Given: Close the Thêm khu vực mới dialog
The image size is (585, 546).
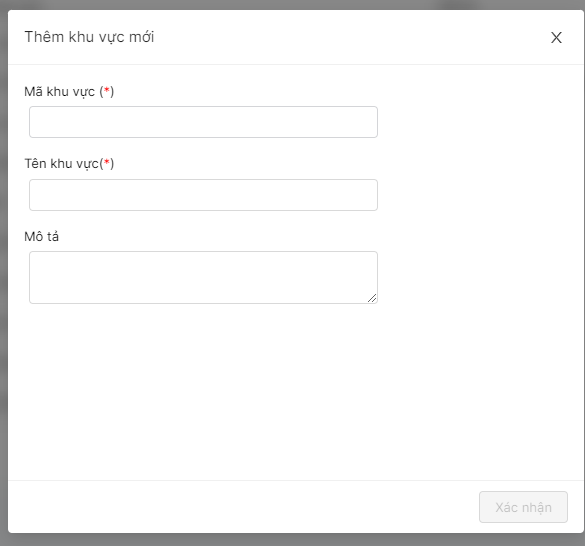Looking at the screenshot, I should point(556,37).
